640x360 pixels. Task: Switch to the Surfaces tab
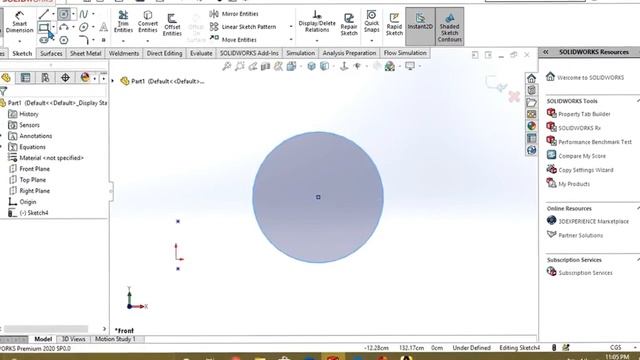click(51, 53)
